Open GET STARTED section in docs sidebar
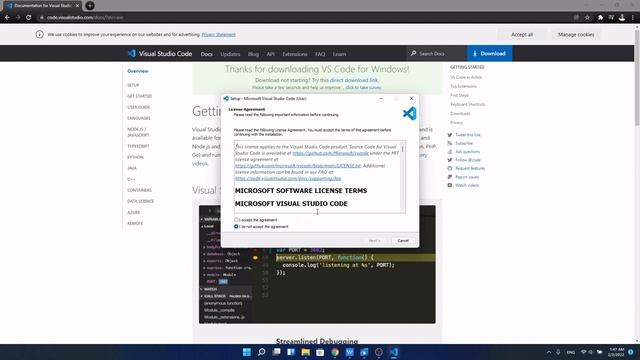The width and height of the screenshot is (640, 360). coord(140,96)
